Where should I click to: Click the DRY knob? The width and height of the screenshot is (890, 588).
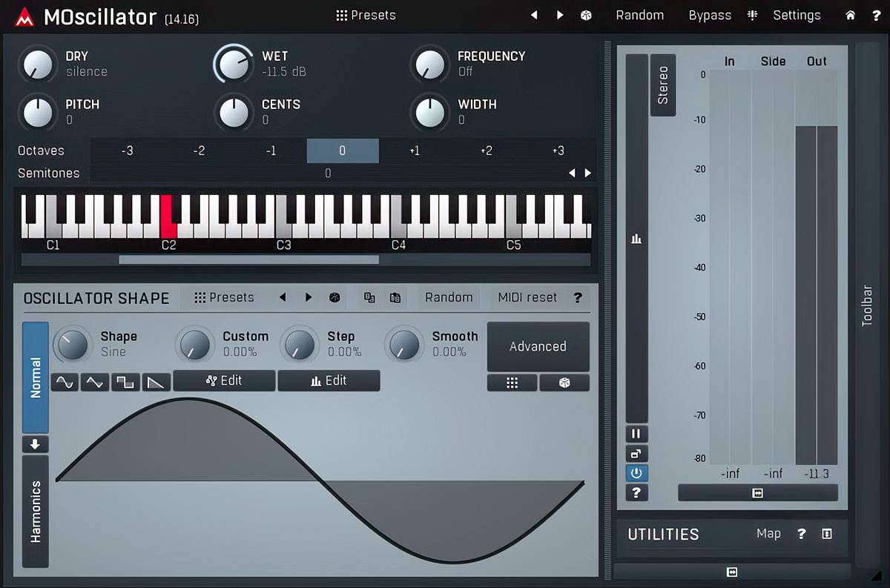37,65
